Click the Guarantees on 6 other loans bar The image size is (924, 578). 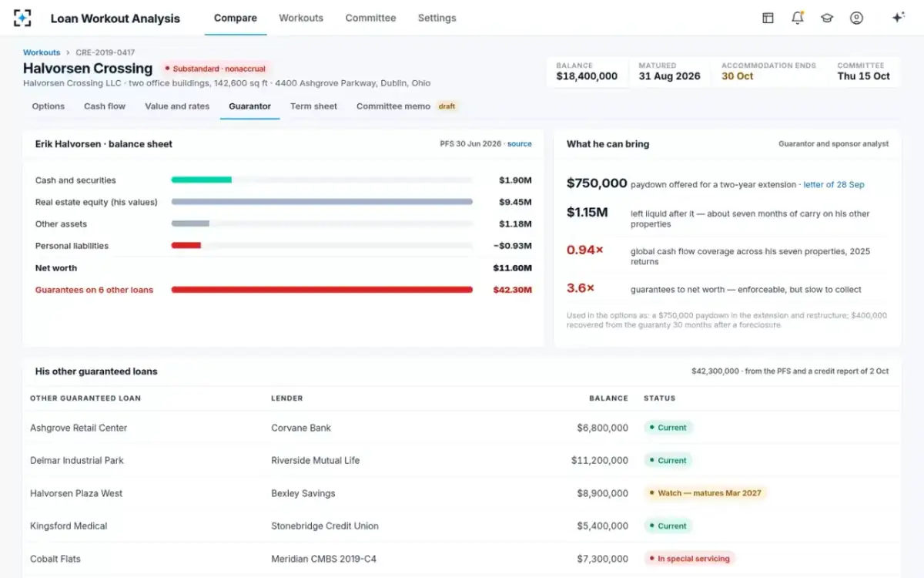pyautogui.click(x=322, y=290)
